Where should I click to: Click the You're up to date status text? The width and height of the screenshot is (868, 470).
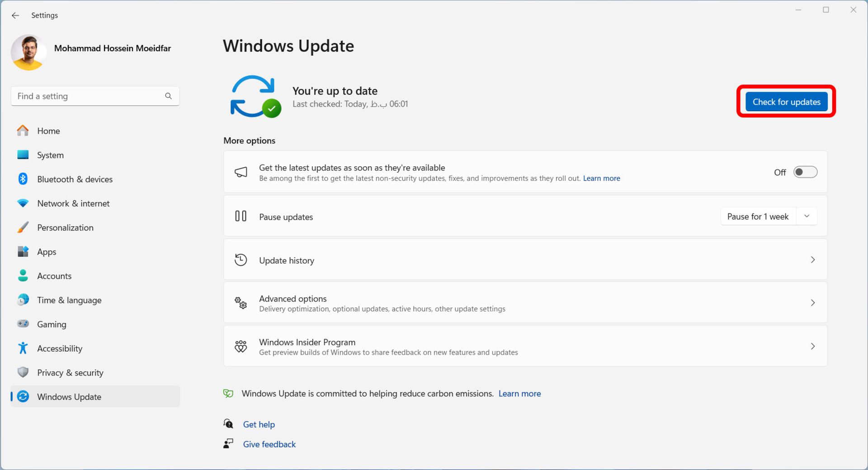335,91
